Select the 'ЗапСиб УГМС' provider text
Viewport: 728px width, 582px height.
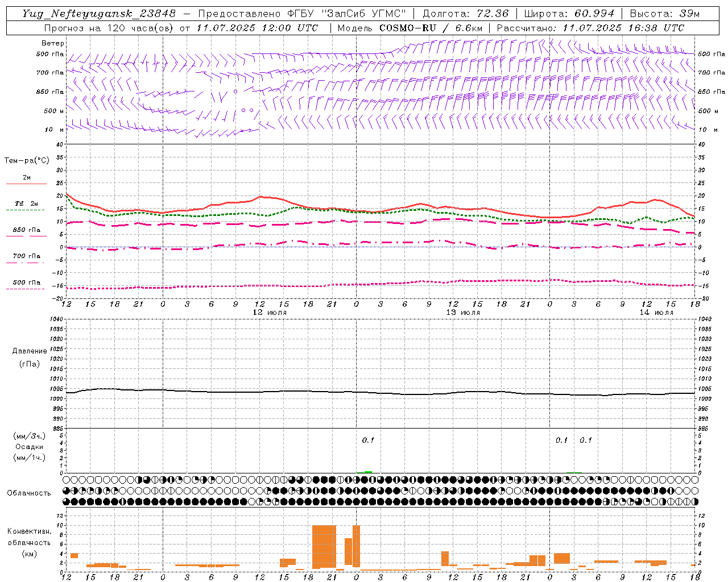(x=365, y=14)
